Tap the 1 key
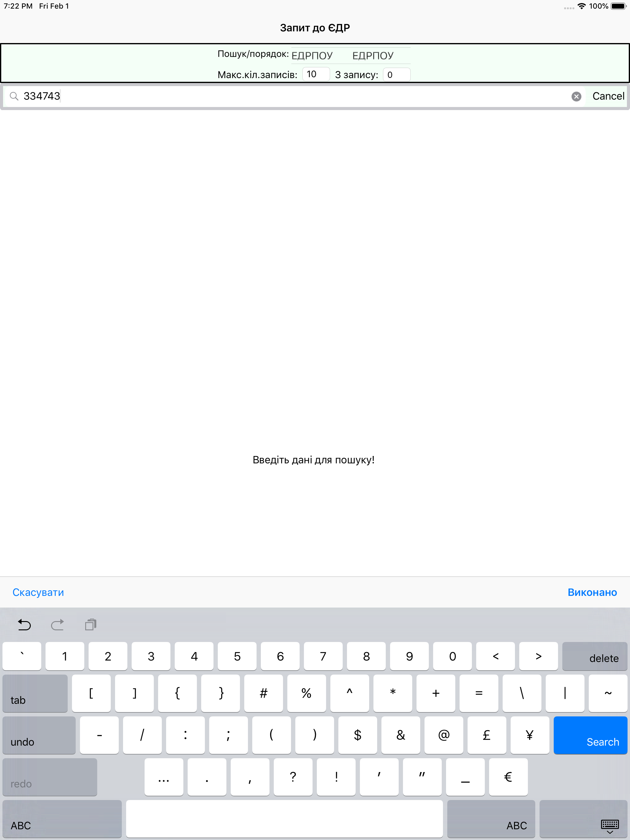This screenshot has width=630, height=840. [65, 656]
